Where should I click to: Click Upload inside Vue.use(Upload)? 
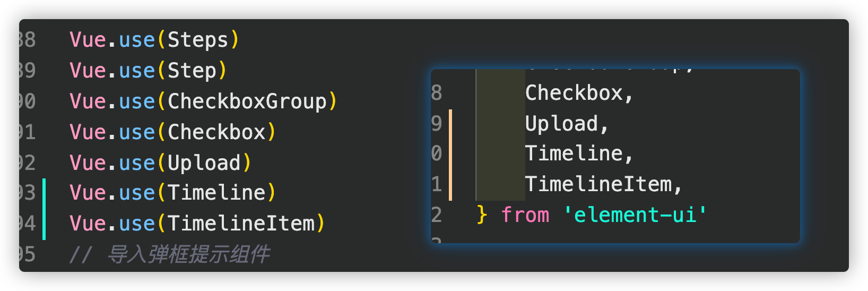coord(204,163)
